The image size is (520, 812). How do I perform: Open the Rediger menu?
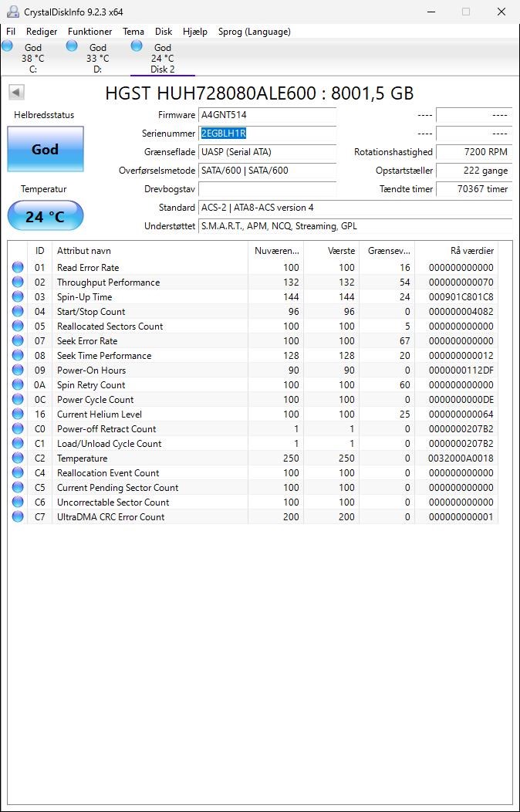click(x=42, y=32)
